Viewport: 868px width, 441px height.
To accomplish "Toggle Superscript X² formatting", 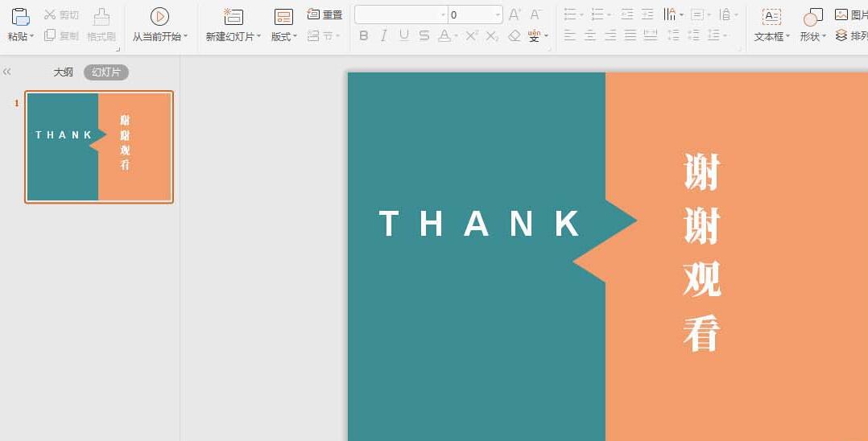I will 471,36.
